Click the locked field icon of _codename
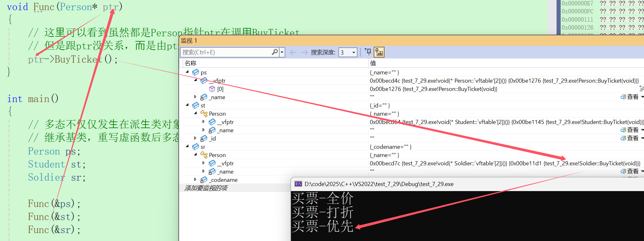Screen dimensions: 644x241 click(x=204, y=180)
